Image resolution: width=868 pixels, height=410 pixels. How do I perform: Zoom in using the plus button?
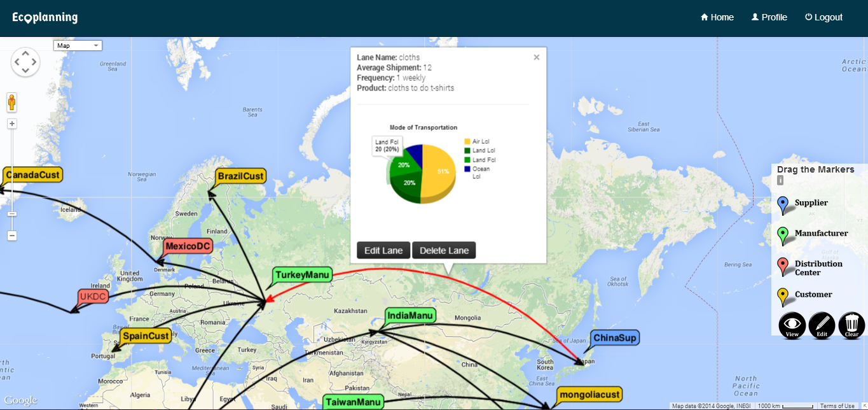click(12, 124)
